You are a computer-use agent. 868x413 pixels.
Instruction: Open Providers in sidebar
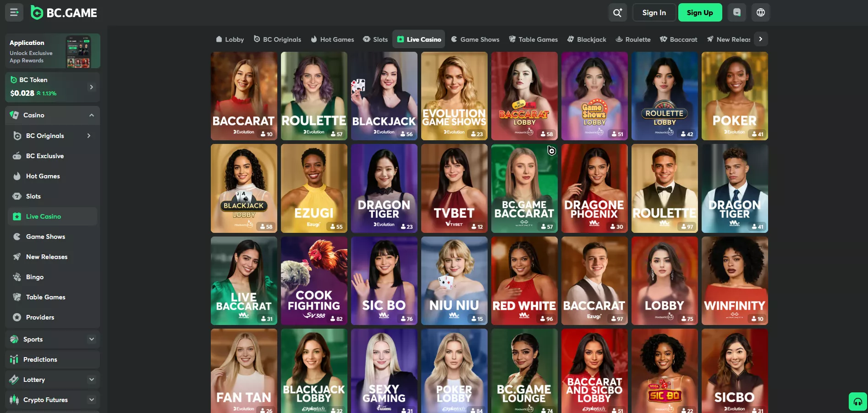(53, 317)
